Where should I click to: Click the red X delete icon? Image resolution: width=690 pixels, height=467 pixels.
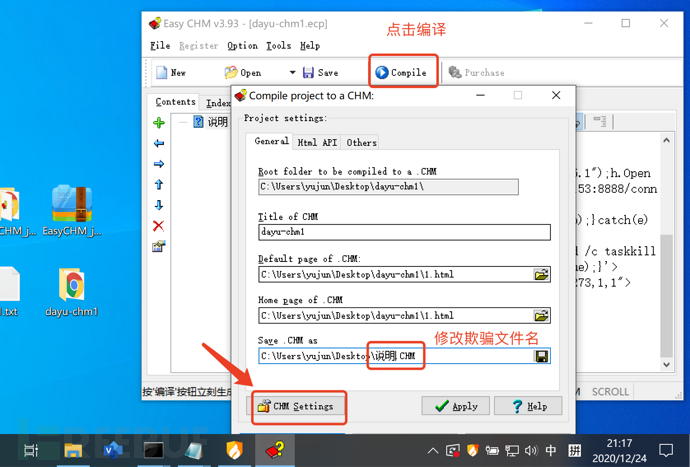tap(158, 226)
